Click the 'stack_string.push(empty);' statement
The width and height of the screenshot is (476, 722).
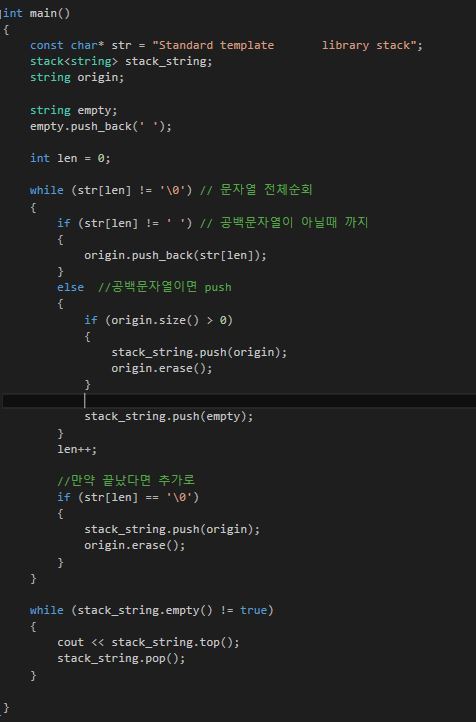[168, 416]
